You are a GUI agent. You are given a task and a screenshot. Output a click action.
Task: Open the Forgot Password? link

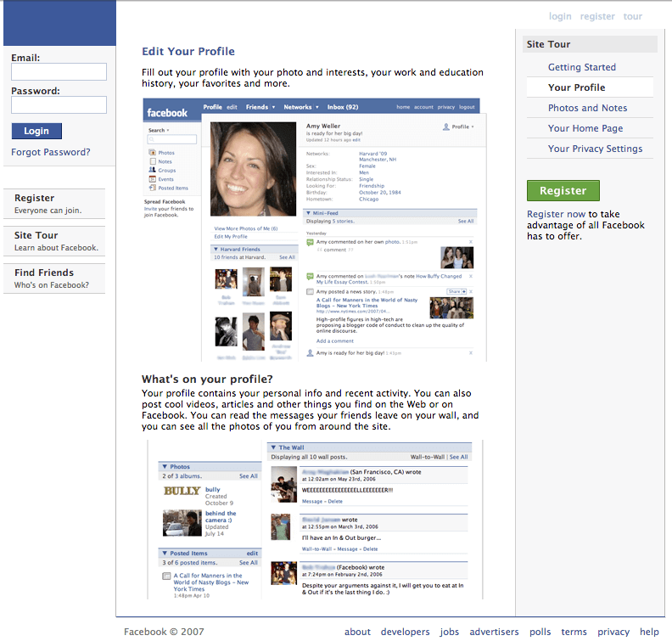coord(51,152)
